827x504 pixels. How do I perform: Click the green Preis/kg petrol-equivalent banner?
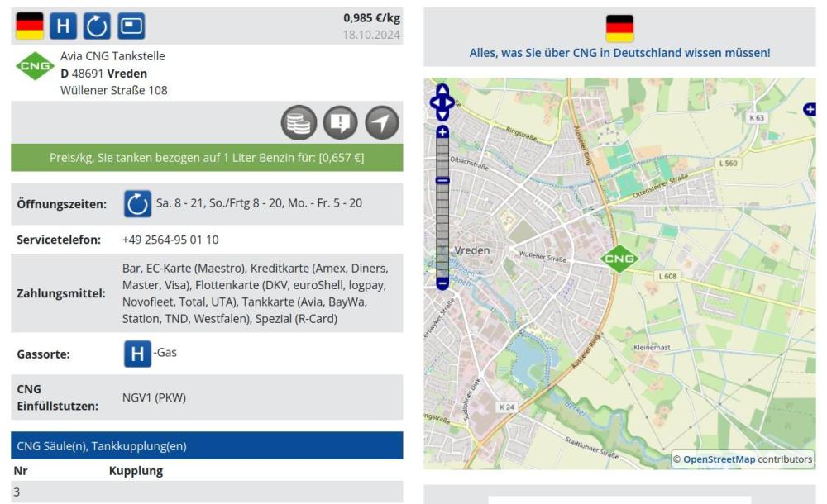tap(207, 158)
